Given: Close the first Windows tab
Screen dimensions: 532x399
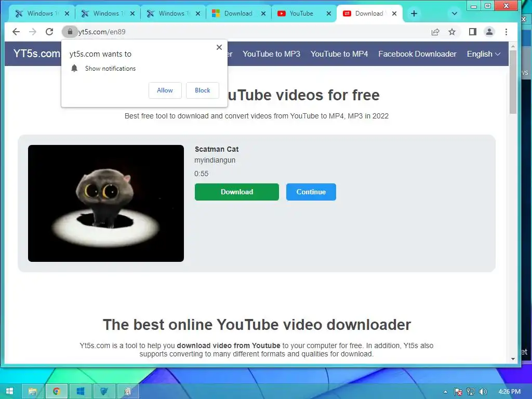Looking at the screenshot, I should 67,14.
